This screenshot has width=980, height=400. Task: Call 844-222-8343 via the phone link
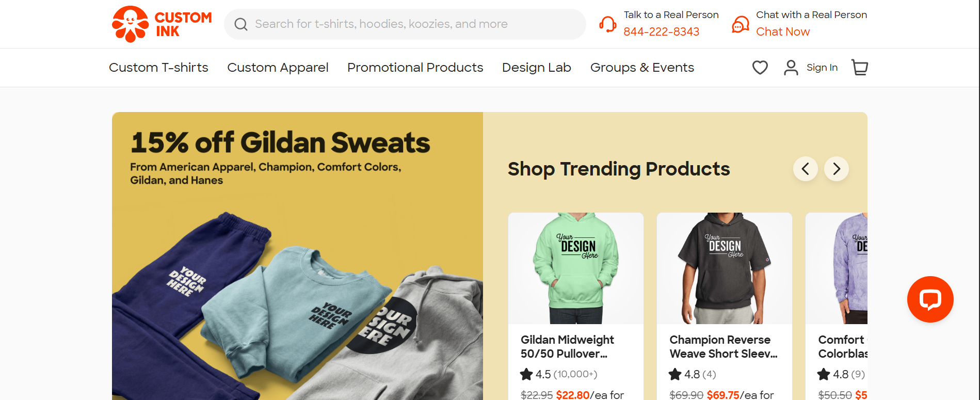tap(661, 31)
